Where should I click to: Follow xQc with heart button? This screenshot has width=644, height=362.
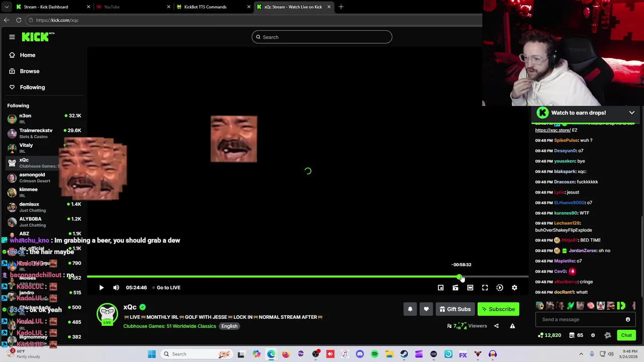426,309
